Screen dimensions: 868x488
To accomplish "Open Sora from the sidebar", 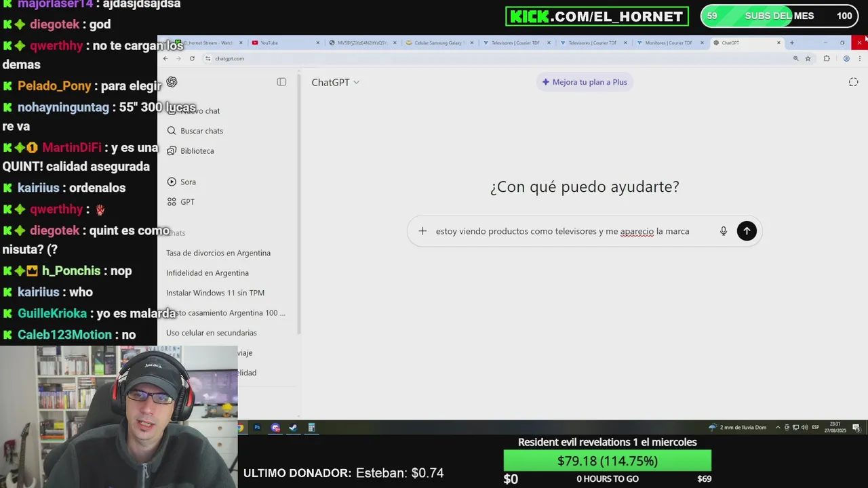I will tap(182, 182).
